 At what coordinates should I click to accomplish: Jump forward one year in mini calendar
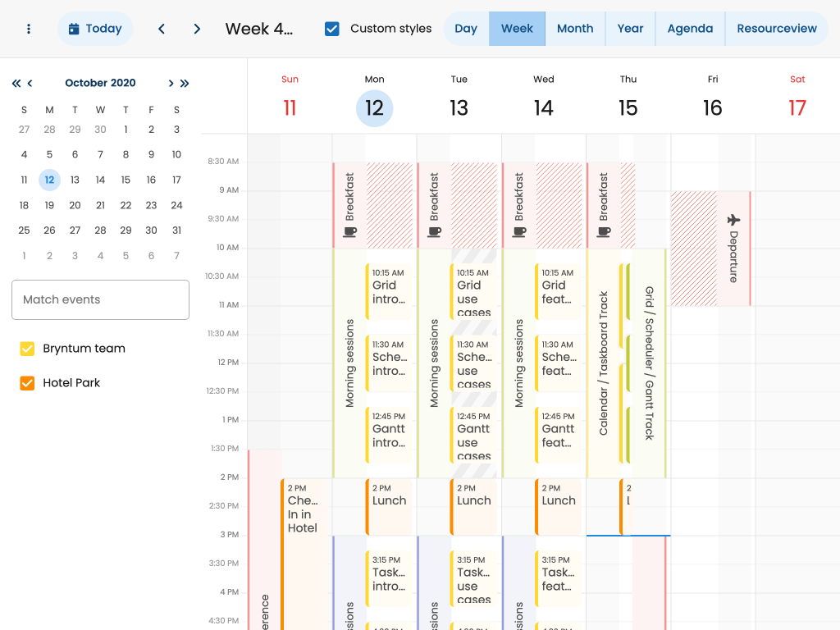coord(185,83)
